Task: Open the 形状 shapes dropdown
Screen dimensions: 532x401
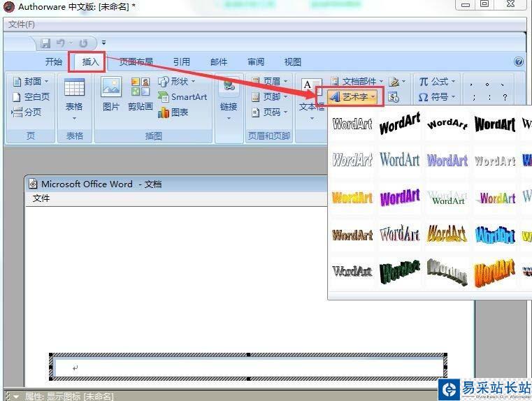Action: click(176, 81)
